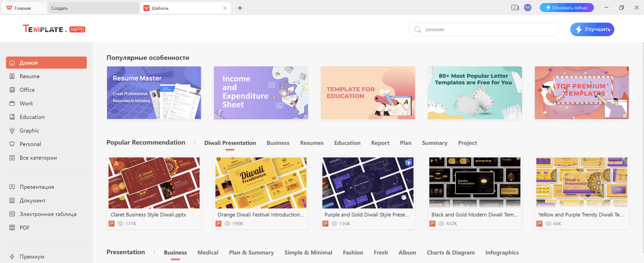Image resolution: width=644 pixels, height=263 pixels.
Task: Switch to the Главная tab
Action: pos(24,8)
